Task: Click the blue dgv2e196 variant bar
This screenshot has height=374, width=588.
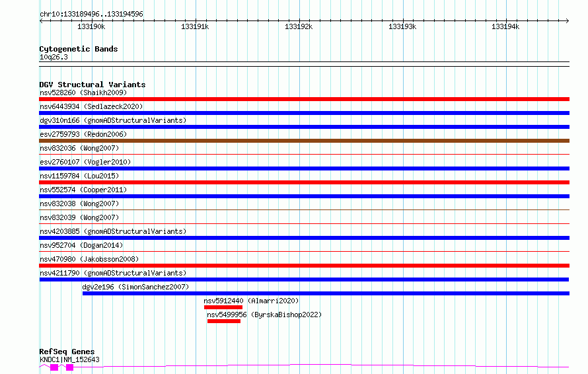Action: [x=326, y=293]
